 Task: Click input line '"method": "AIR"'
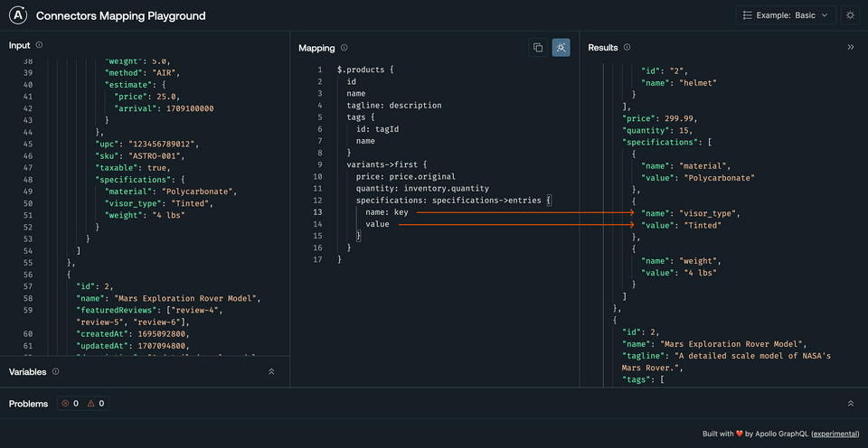143,73
